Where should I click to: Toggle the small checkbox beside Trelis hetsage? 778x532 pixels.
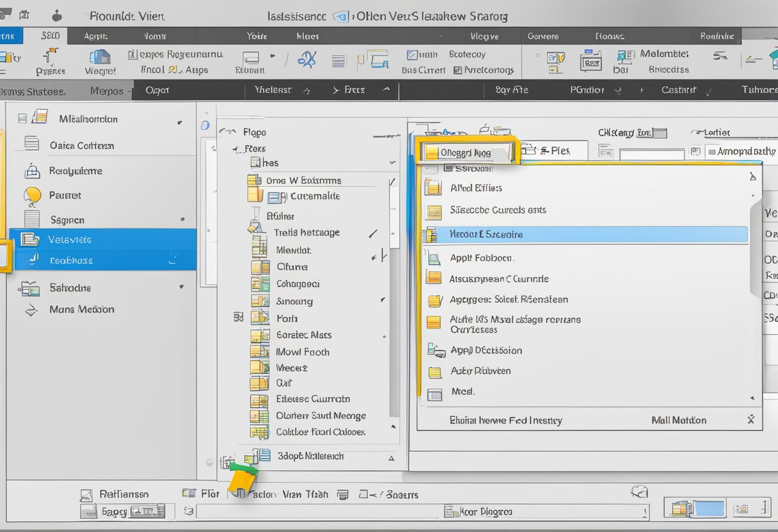tap(373, 233)
